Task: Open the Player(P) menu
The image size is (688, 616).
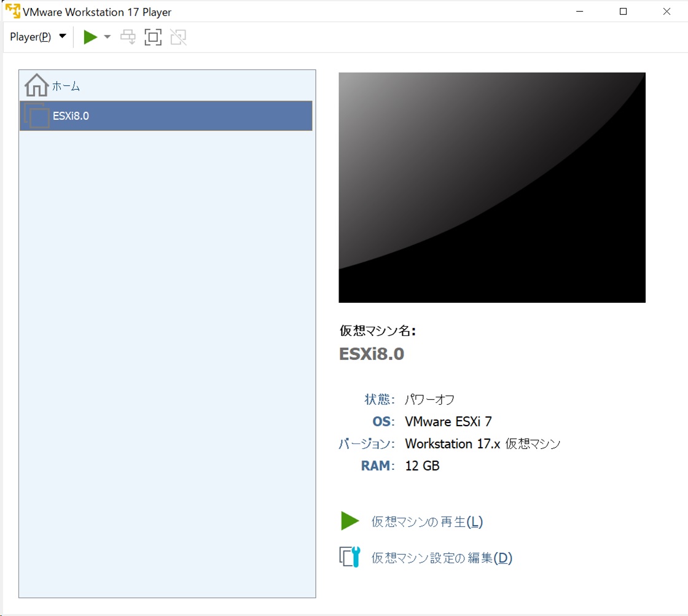Action: tap(37, 37)
